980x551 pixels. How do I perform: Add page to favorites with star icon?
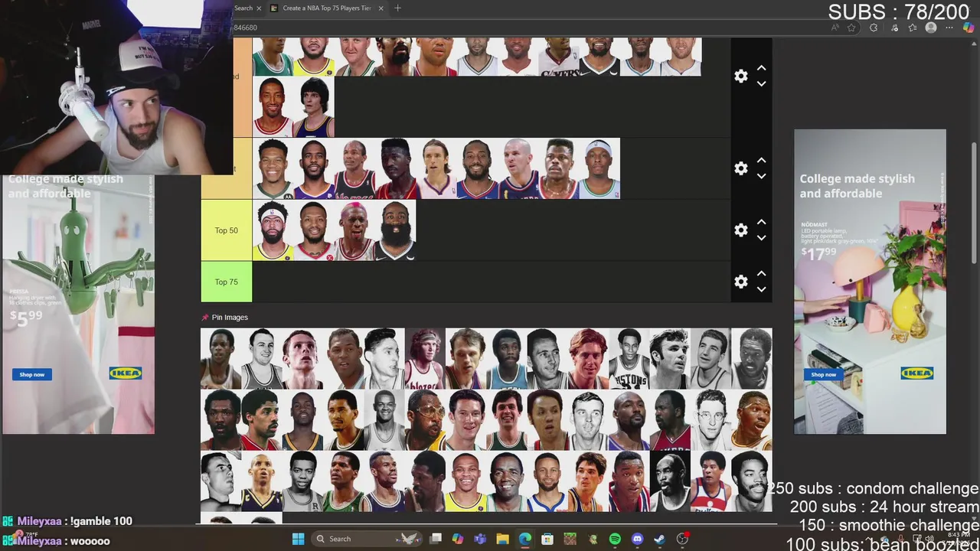pos(851,28)
